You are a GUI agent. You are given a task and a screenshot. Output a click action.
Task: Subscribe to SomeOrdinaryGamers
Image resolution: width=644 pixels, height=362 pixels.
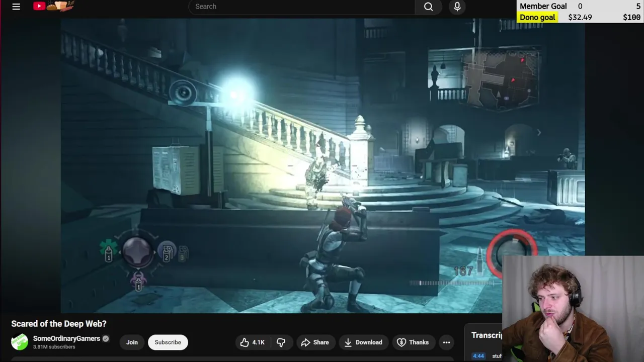168,342
